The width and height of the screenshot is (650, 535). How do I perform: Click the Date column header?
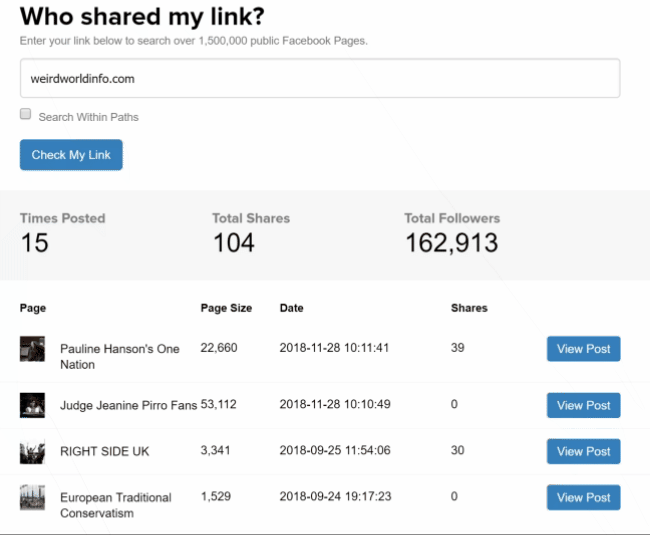(x=291, y=308)
